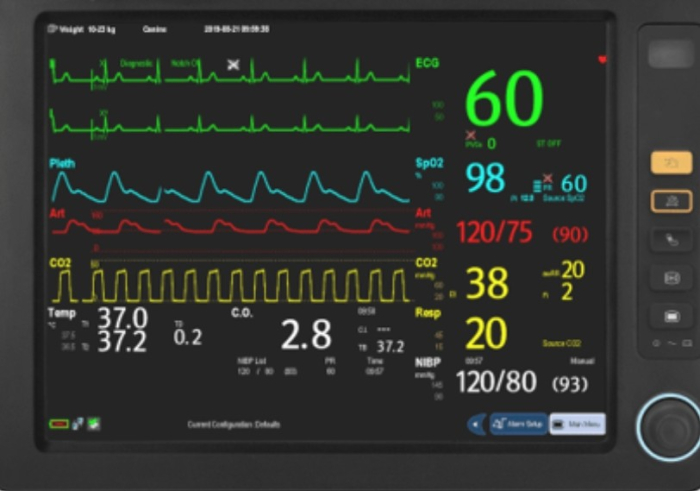
Task: Select the Pleth waveform label
Action: point(62,163)
